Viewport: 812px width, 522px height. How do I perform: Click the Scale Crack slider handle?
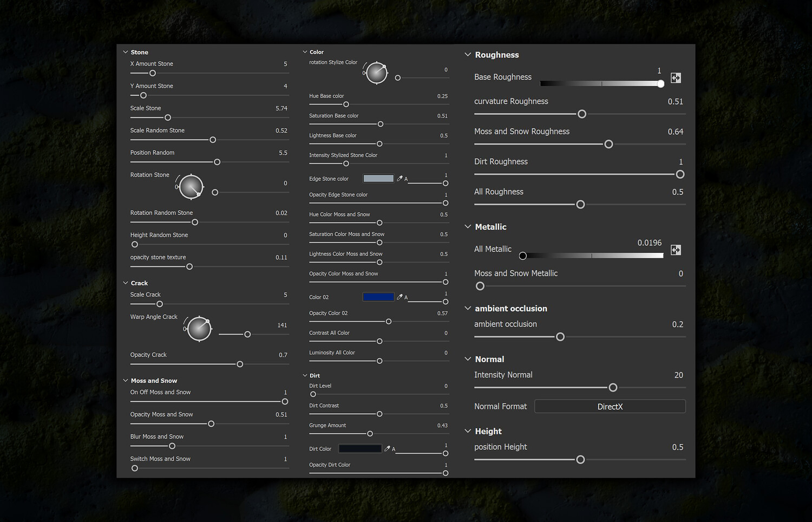click(160, 304)
